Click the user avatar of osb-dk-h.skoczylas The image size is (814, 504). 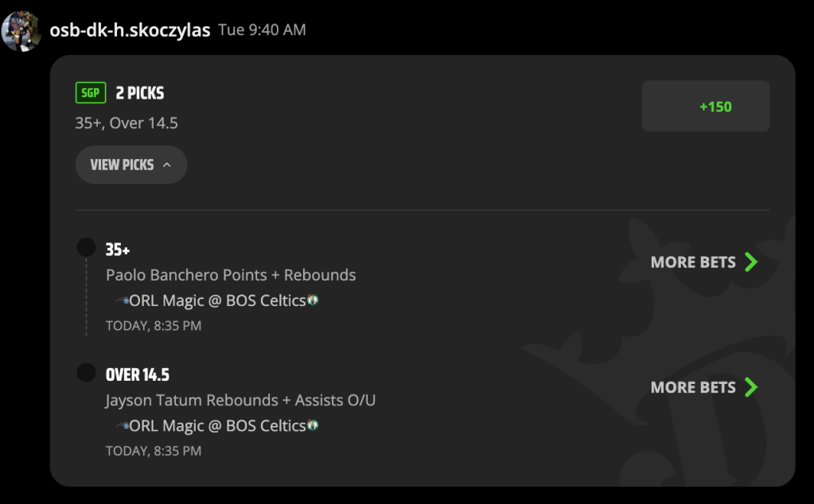(x=21, y=31)
